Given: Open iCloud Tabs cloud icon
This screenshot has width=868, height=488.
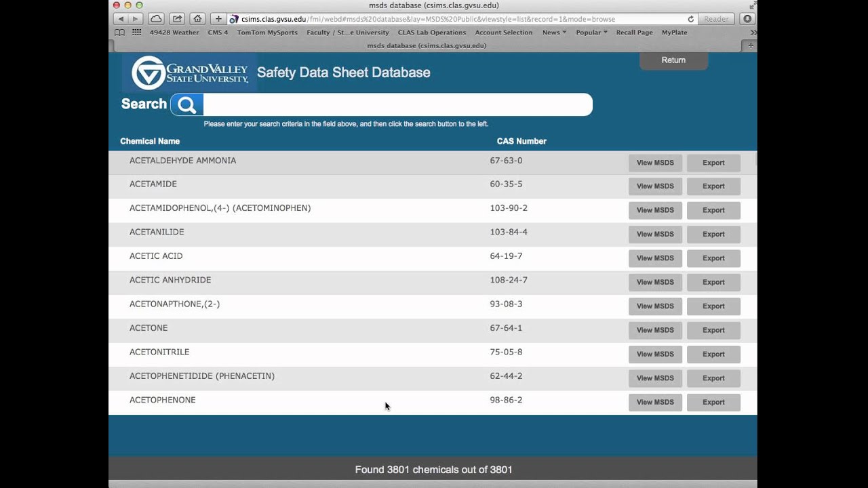Looking at the screenshot, I should pyautogui.click(x=156, y=19).
